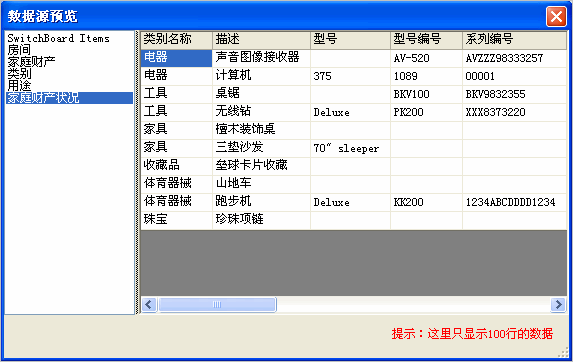Screen dimensions: 573x362
Task: Click the empty scrollbar track right of thumb
Action: (x=414, y=304)
